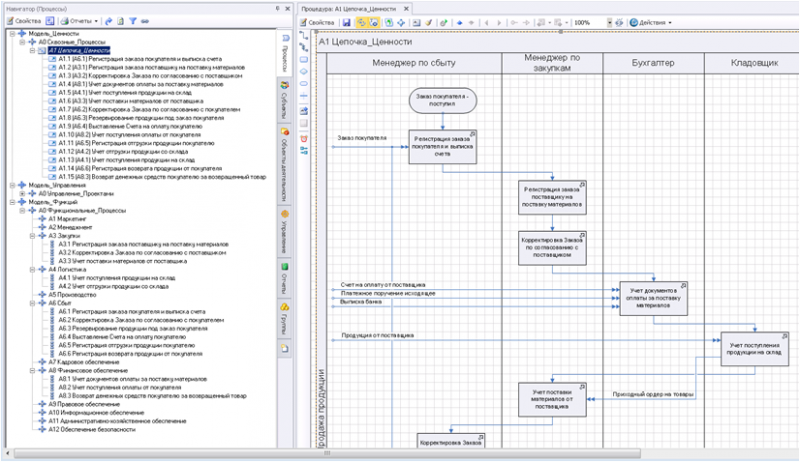Toggle the highlighted link-mode button in procedure toolbar
The image size is (800, 462).
click(x=361, y=21)
